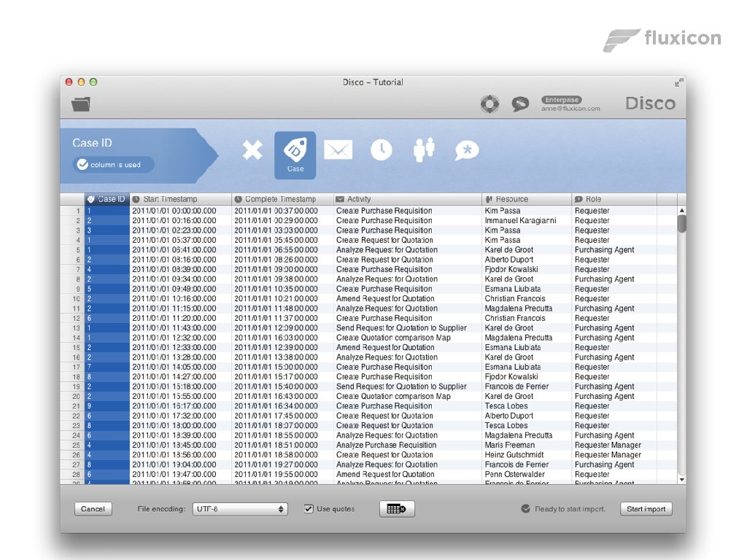Viewport: 747px width, 560px height.
Task: Click the lifebuoy help icon
Action: click(489, 104)
